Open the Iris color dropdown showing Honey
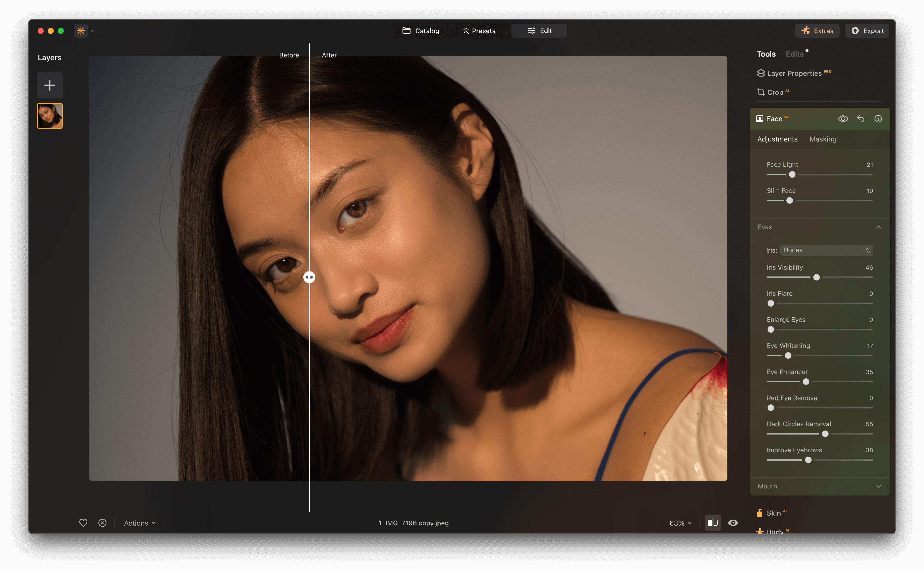Screen dimensions: 924x571 point(826,250)
